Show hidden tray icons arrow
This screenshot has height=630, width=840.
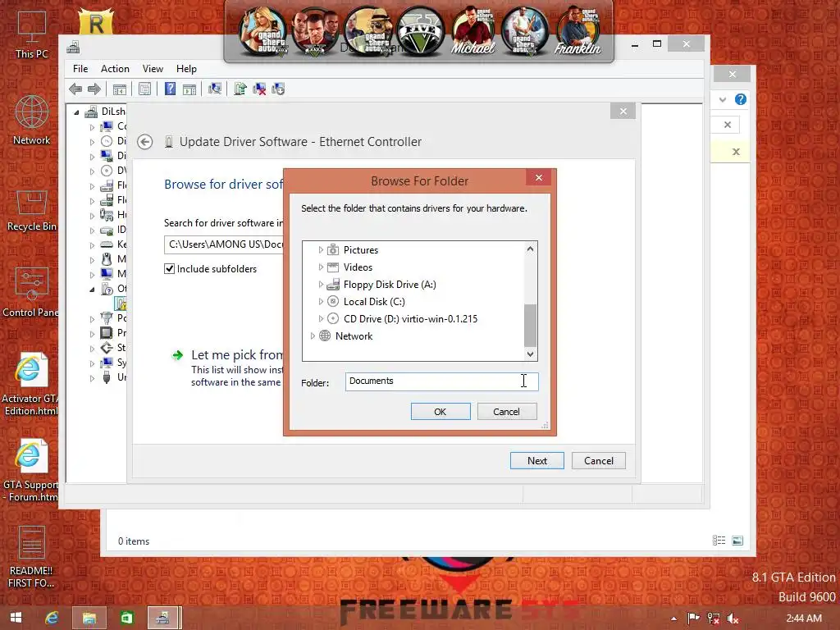pyautogui.click(x=674, y=619)
